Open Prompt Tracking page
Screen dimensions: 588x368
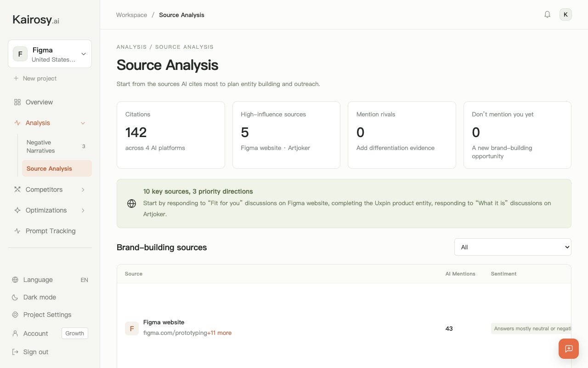50,231
